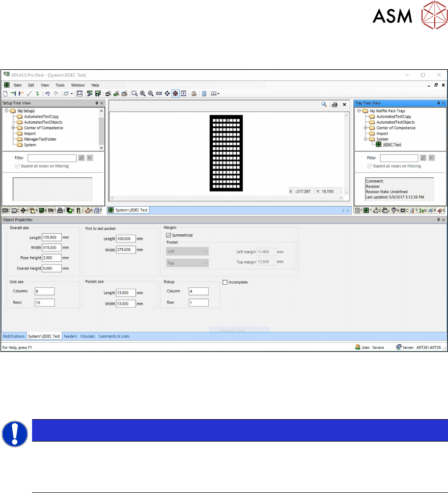Image resolution: width=448 pixels, height=493 pixels.
Task: Switch to the Notifications tab
Action: (14, 336)
